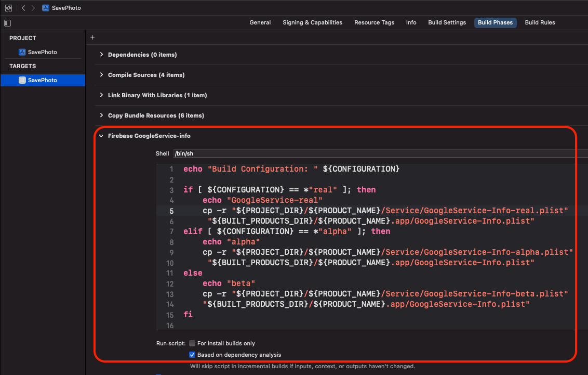
Task: Toggle the project and targets sidebar icon
Action: pyautogui.click(x=7, y=23)
